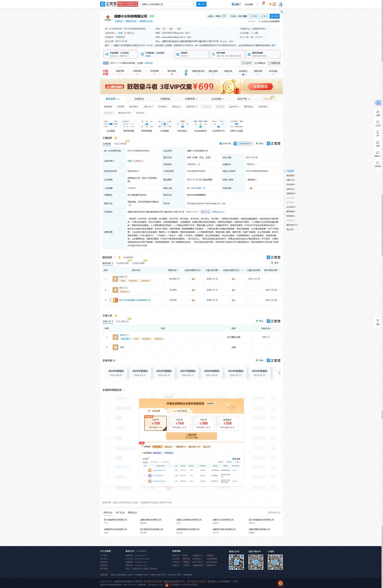Toggle the 文字介绍 text view option
The width and height of the screenshot is (383, 588).
coord(225,144)
